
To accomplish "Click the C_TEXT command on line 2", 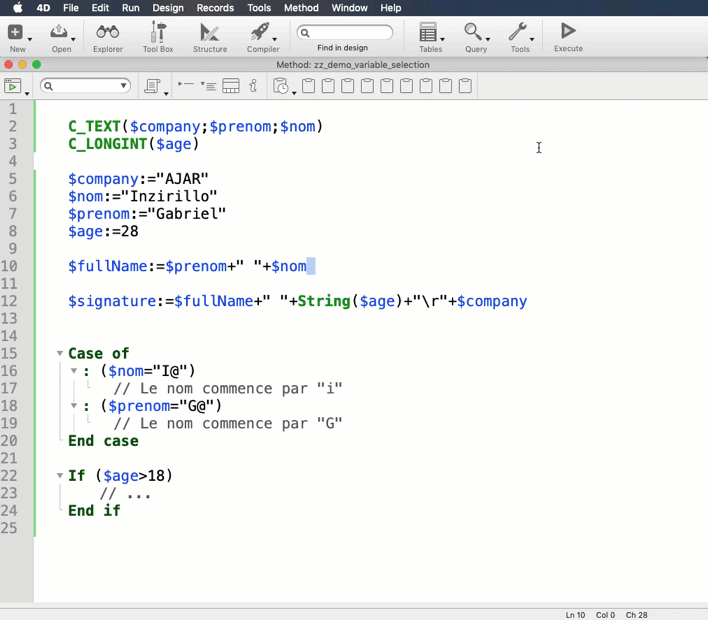I will point(94,126).
